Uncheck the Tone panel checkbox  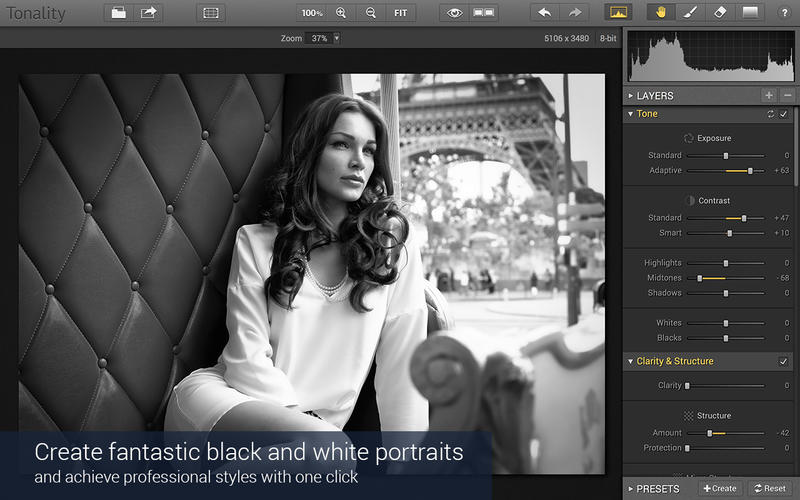(x=784, y=114)
